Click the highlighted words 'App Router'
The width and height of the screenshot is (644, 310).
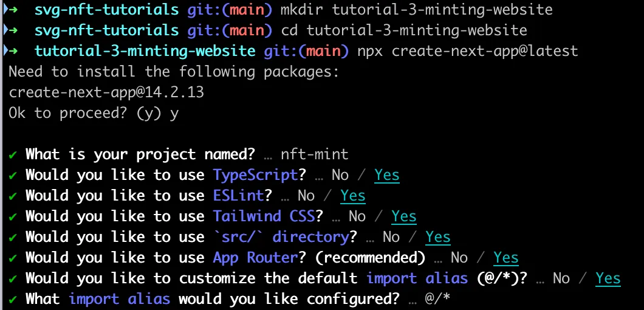[x=255, y=258]
